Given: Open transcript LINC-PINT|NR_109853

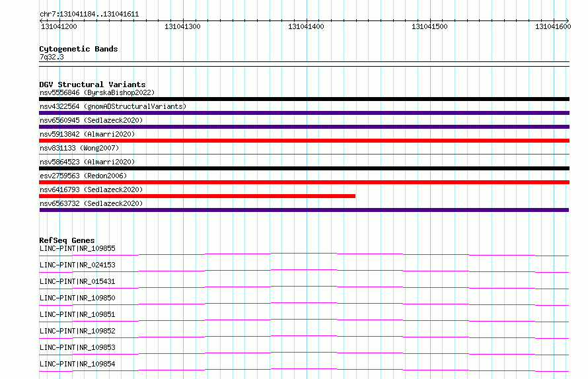Looking at the screenshot, I should (x=77, y=347).
